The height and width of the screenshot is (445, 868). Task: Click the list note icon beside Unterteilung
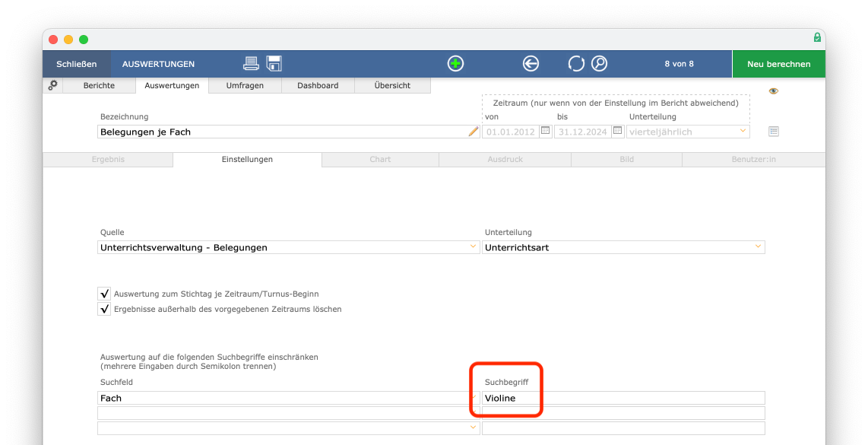pyautogui.click(x=774, y=132)
